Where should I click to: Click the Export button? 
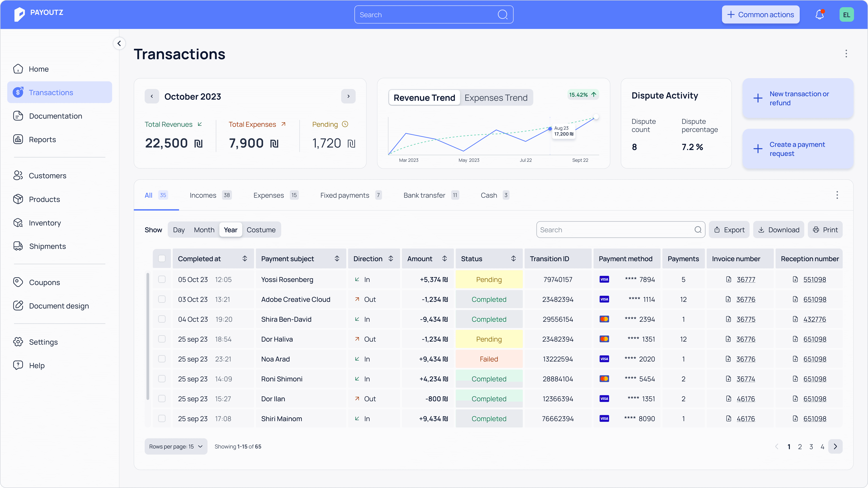tap(729, 230)
